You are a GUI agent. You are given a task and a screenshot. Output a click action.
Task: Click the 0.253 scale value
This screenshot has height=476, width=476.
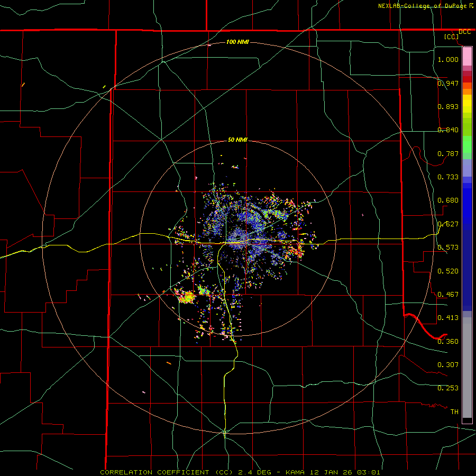[x=448, y=388]
